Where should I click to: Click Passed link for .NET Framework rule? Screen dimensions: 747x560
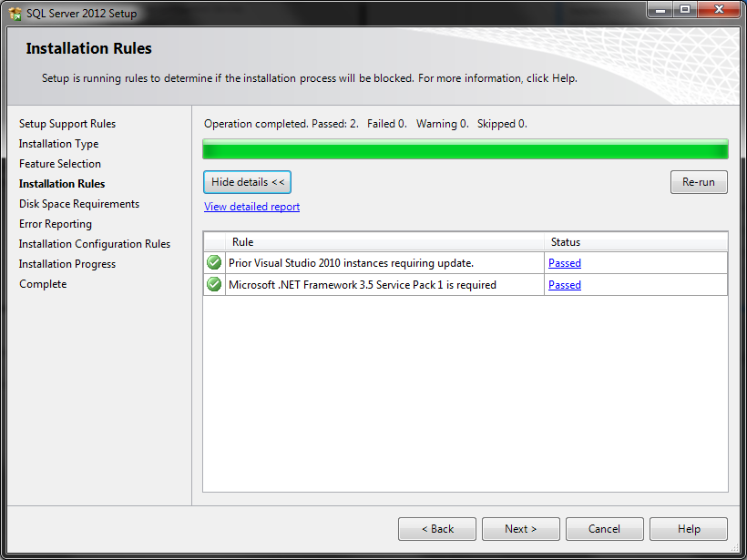(564, 284)
